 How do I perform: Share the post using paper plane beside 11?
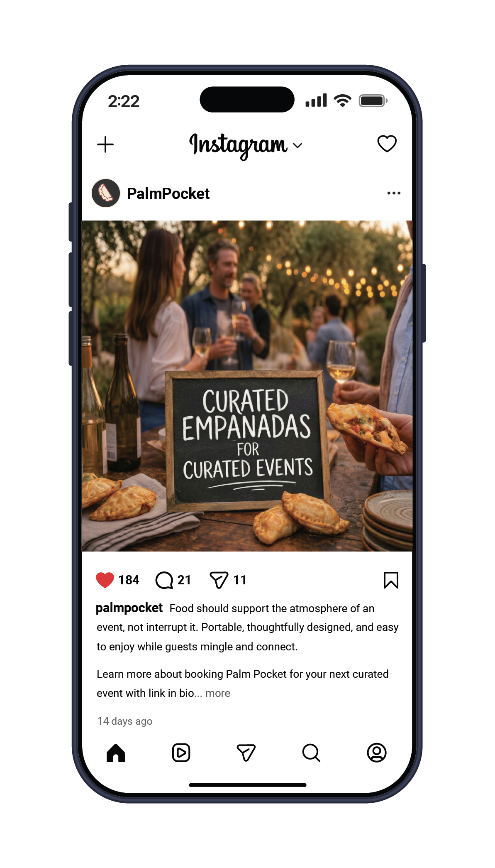[219, 580]
